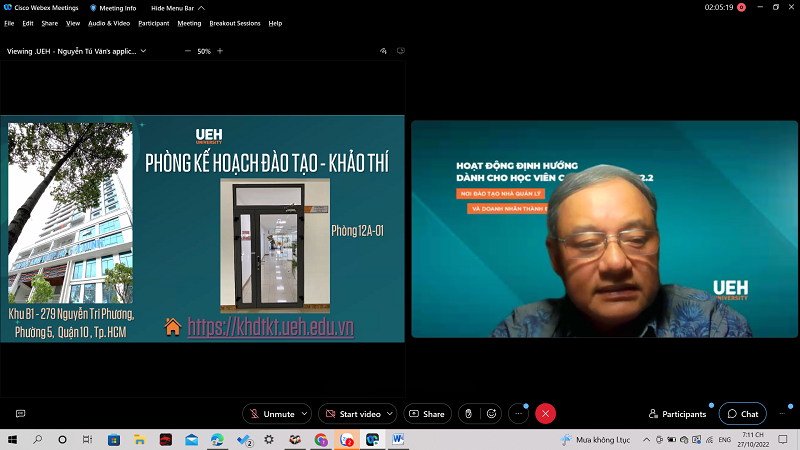
Task: Open the weather widget Mưa không lục
Action: coord(595,440)
